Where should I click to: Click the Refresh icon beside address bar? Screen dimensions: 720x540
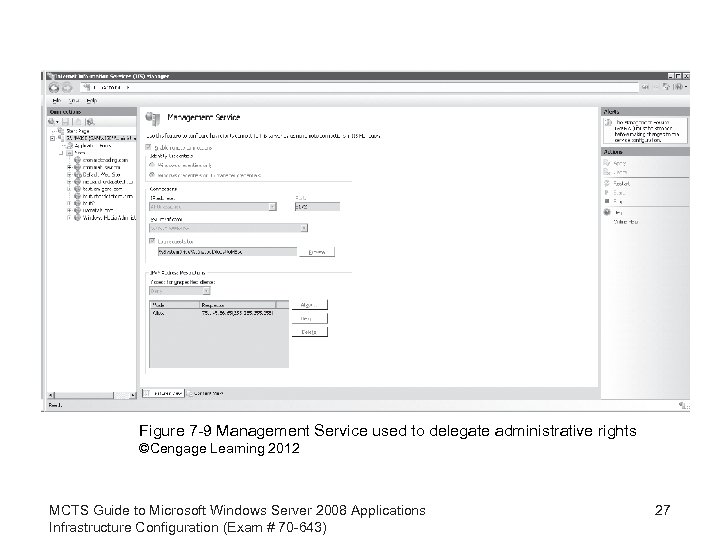pos(645,87)
